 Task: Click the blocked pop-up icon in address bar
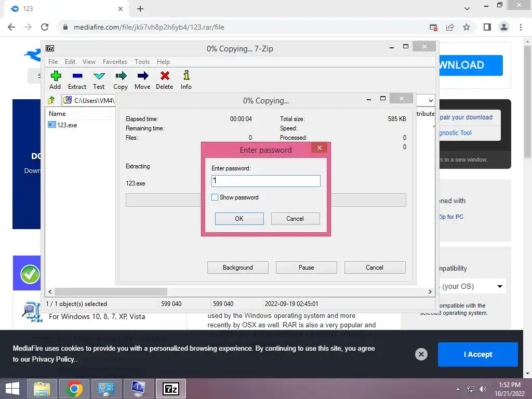pos(433,27)
